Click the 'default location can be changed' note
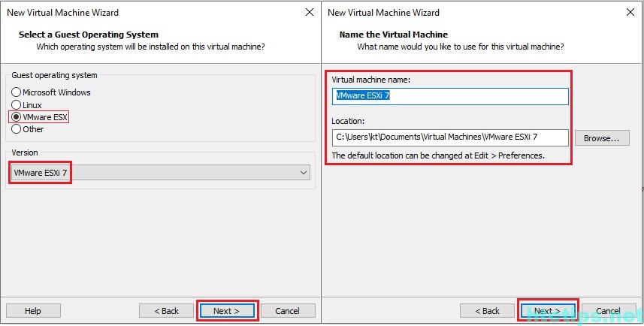The width and height of the screenshot is (644, 326). click(x=438, y=155)
